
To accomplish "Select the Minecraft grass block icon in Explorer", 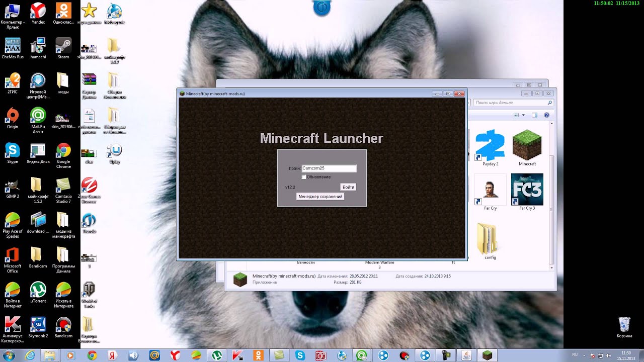I will pyautogui.click(x=527, y=148).
